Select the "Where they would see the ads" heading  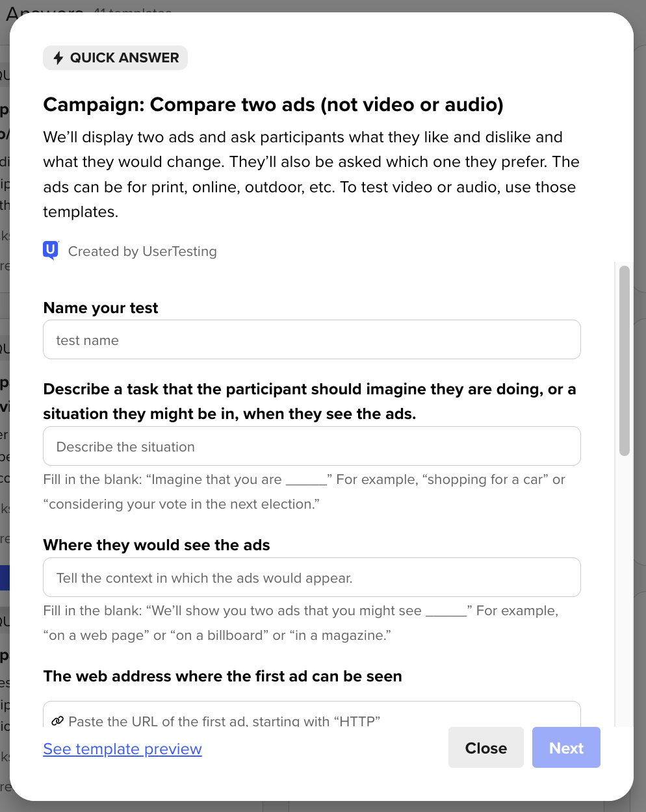(x=156, y=545)
